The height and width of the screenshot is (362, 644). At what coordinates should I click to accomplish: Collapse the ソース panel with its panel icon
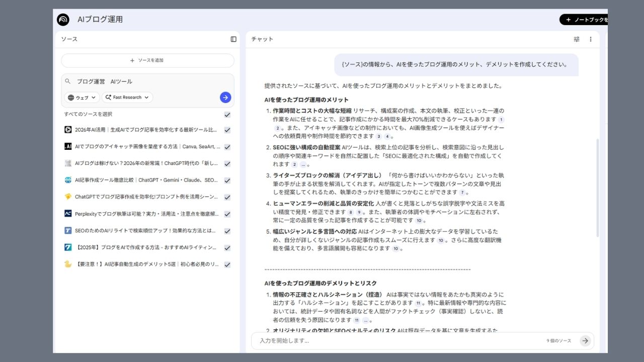[233, 39]
